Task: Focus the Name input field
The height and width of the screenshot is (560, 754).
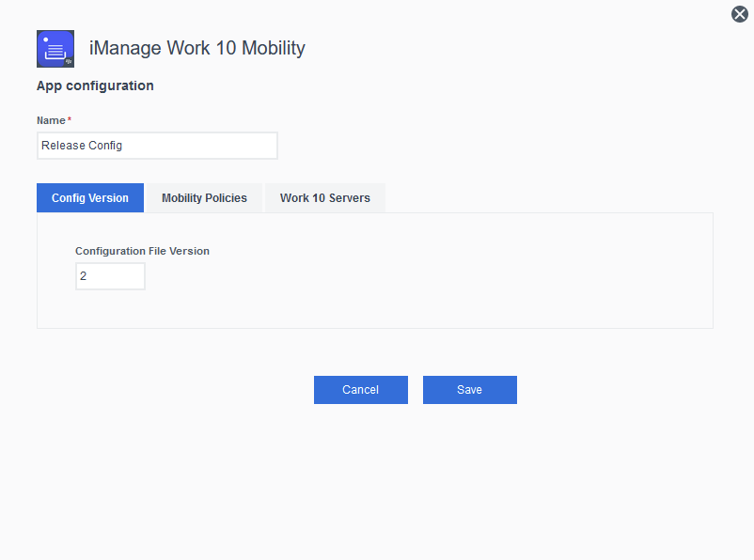Action: 207,146
